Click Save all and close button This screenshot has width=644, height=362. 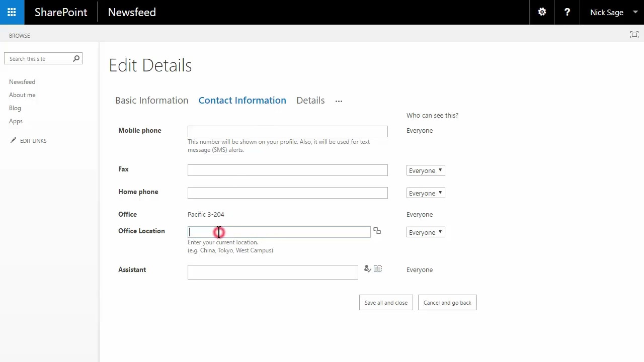coord(386,303)
